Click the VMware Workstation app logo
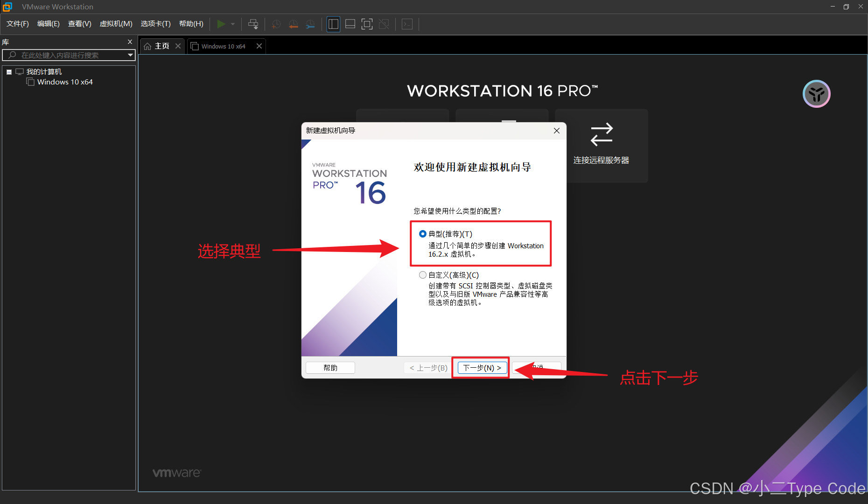Viewport: 868px width, 504px height. [x=7, y=7]
